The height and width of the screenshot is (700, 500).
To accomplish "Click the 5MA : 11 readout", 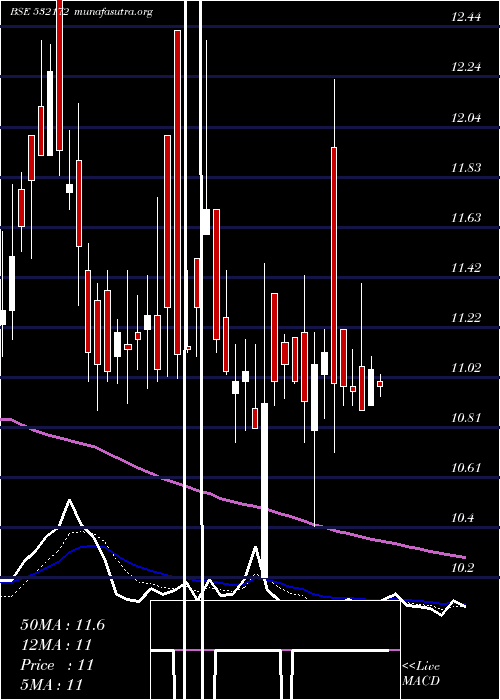I will pyautogui.click(x=52, y=684).
